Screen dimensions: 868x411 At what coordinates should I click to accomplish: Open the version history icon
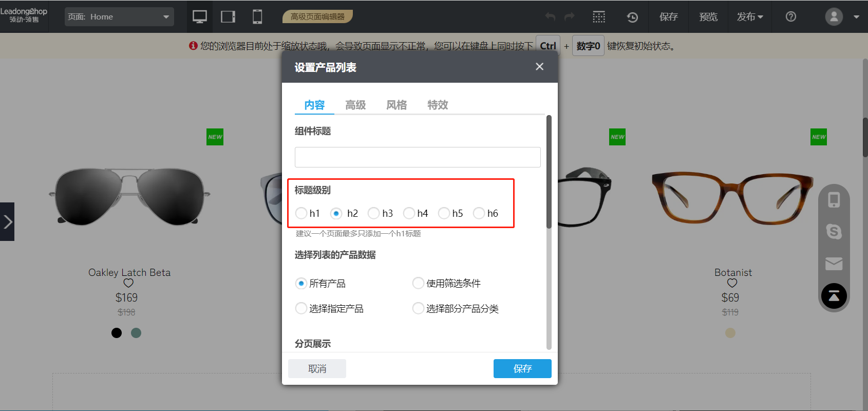coord(632,17)
